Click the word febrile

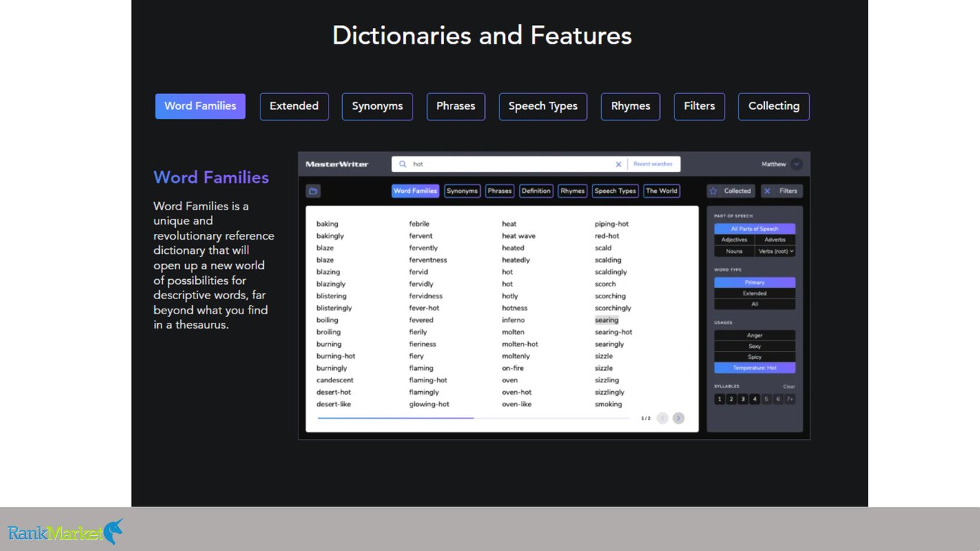(419, 224)
